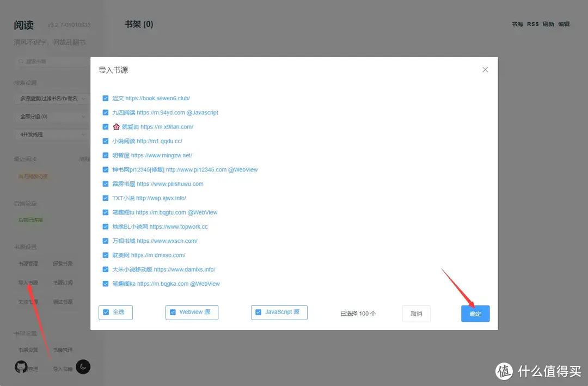
Task: Open the 全部分组 (0) dropdown
Action: [x=52, y=117]
